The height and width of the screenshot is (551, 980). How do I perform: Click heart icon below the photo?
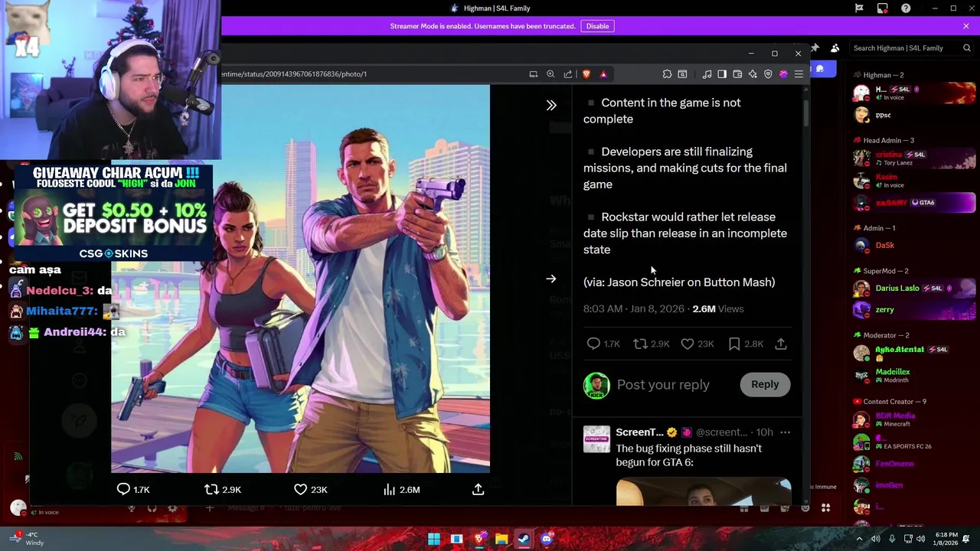point(301,490)
